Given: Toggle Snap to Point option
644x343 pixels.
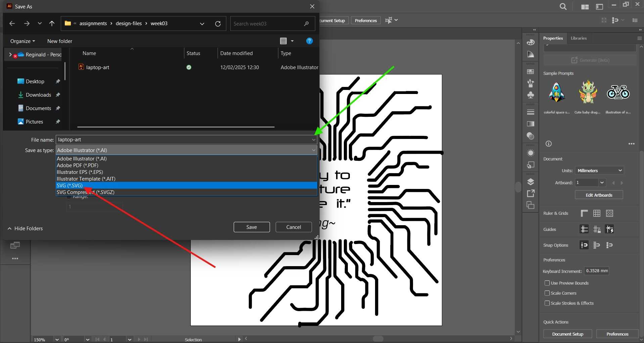Looking at the screenshot, I should [x=584, y=245].
